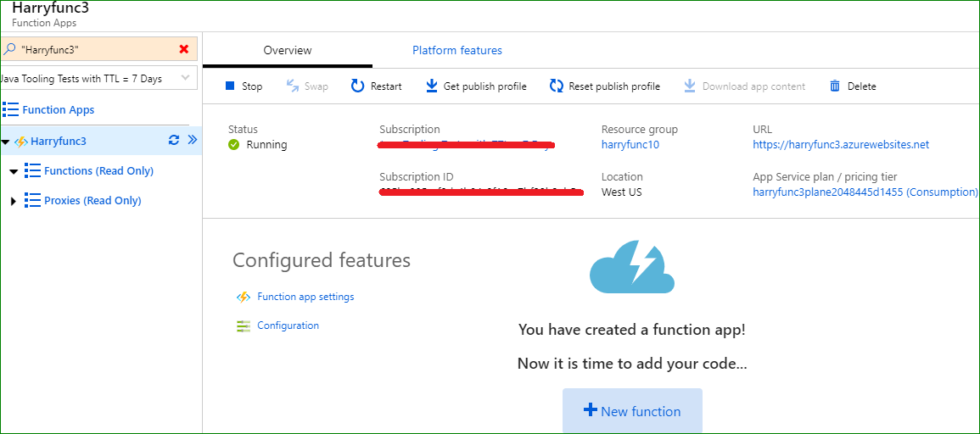
Task: Open the Configuration link
Action: coord(288,325)
